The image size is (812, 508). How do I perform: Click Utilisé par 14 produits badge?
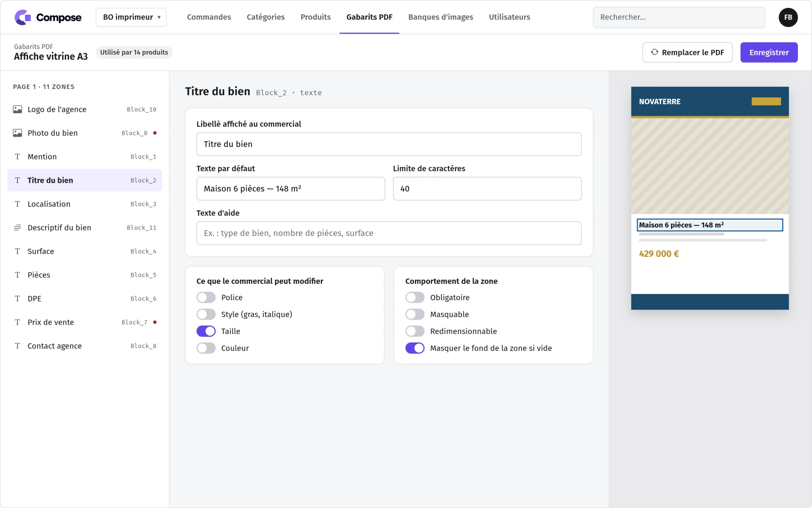click(134, 52)
